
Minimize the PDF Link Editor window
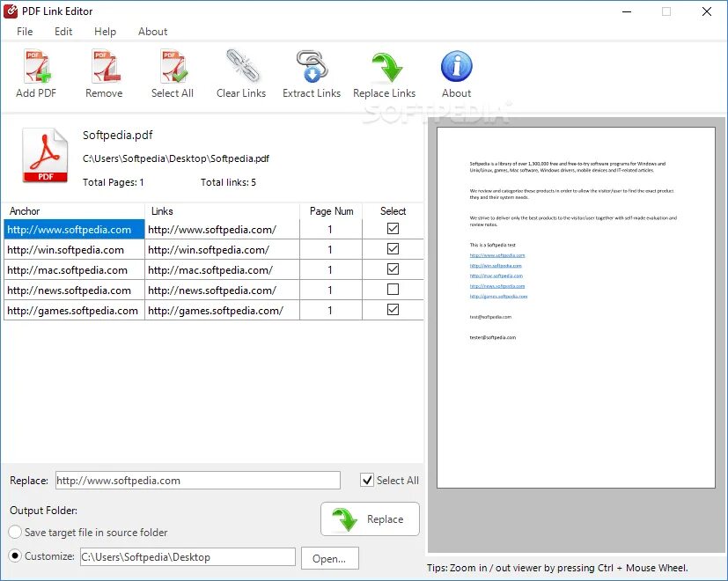pyautogui.click(x=627, y=11)
